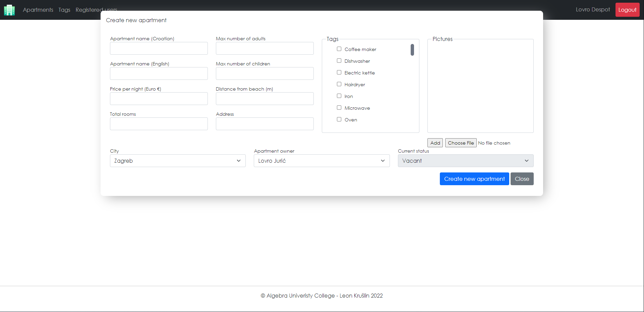644x312 pixels.
Task: Go to the Tags page
Action: tap(64, 10)
